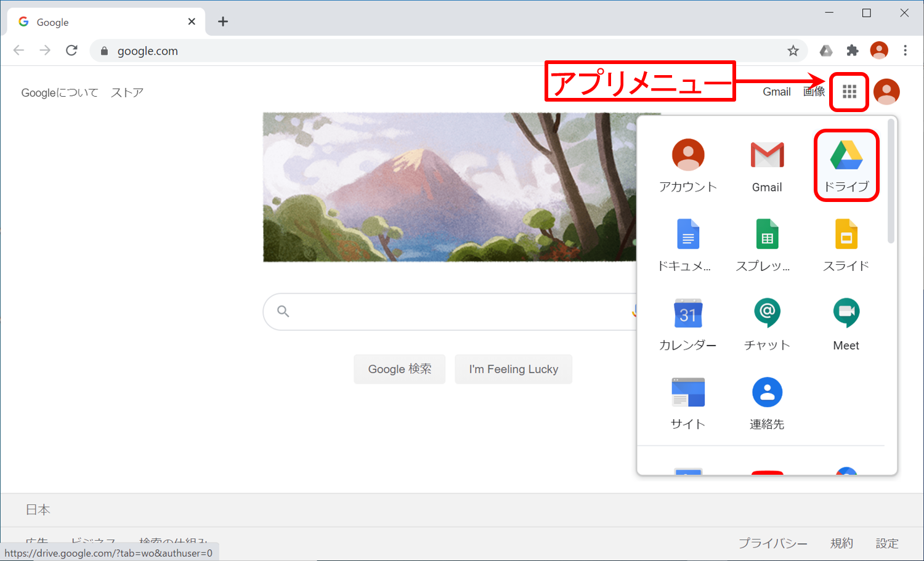Open the ストア link
Image resolution: width=924 pixels, height=561 pixels.
(x=127, y=92)
